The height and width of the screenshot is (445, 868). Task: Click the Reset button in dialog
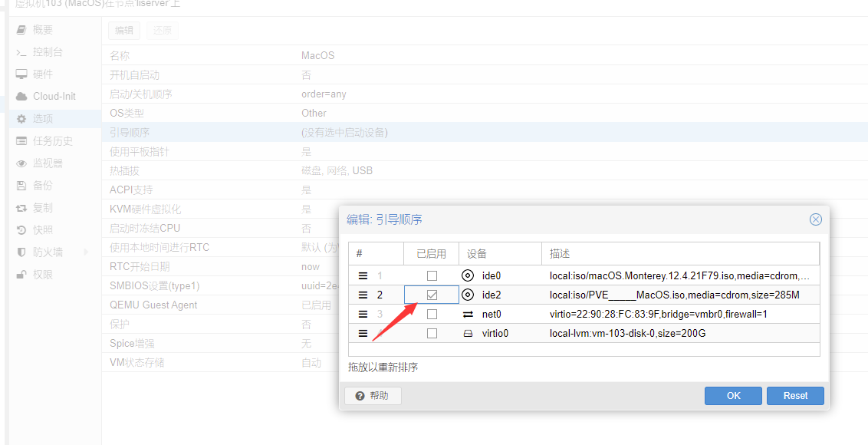(x=795, y=396)
